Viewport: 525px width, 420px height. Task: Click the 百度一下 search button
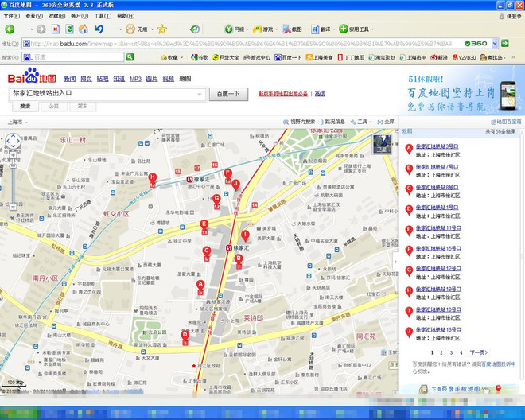click(x=228, y=94)
